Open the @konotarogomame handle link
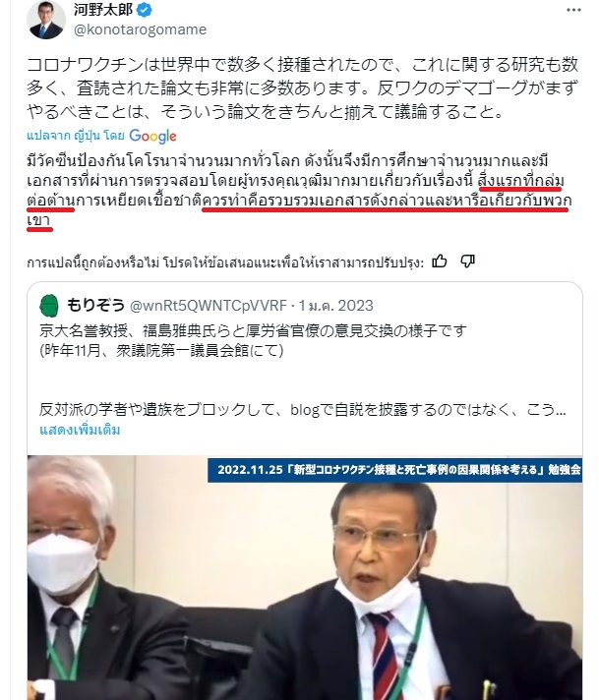This screenshot has width=599, height=700. 140,29
